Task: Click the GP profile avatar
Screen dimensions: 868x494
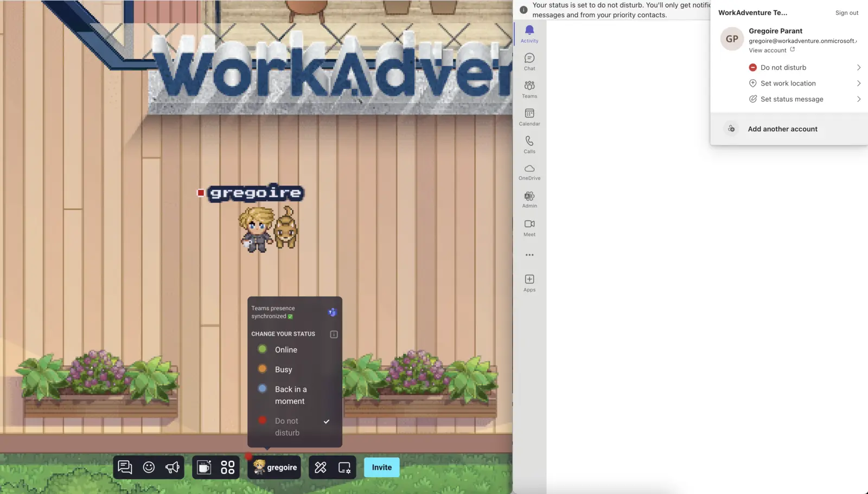Action: click(732, 39)
